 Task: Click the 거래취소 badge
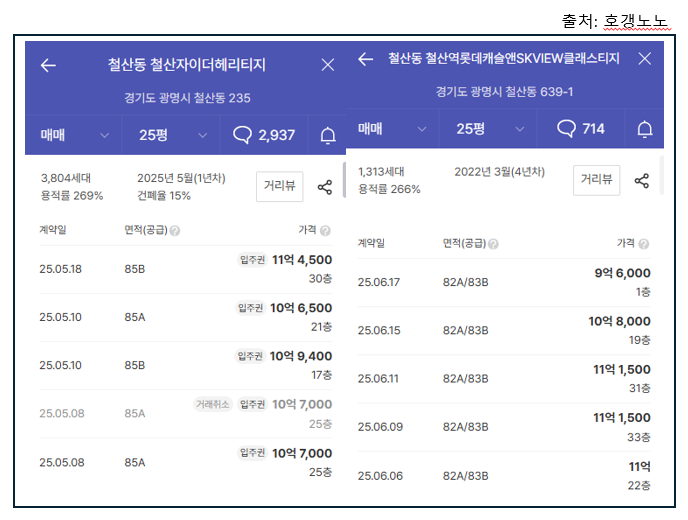(213, 404)
